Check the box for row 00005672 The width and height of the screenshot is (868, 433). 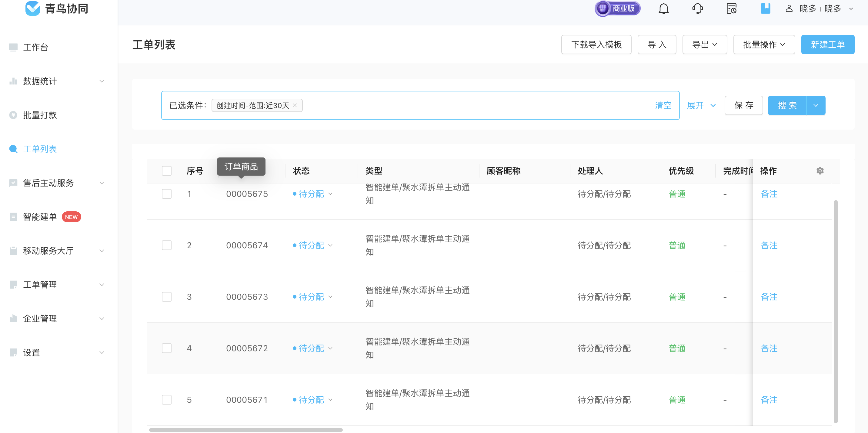click(x=166, y=348)
